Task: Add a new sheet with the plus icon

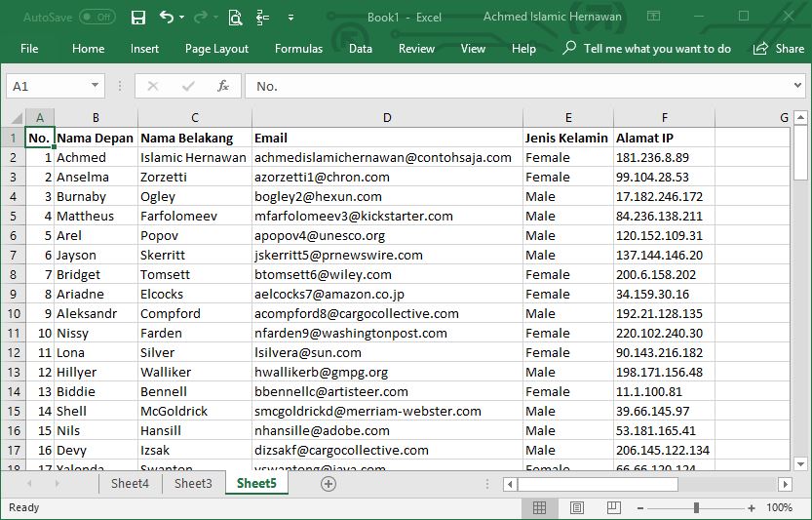Action: pyautogui.click(x=329, y=484)
